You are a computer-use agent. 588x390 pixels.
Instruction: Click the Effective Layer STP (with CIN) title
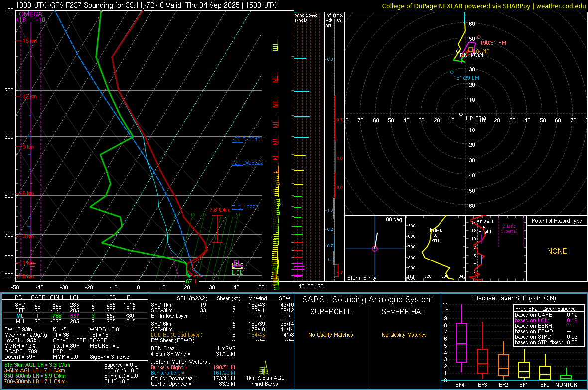(513, 298)
